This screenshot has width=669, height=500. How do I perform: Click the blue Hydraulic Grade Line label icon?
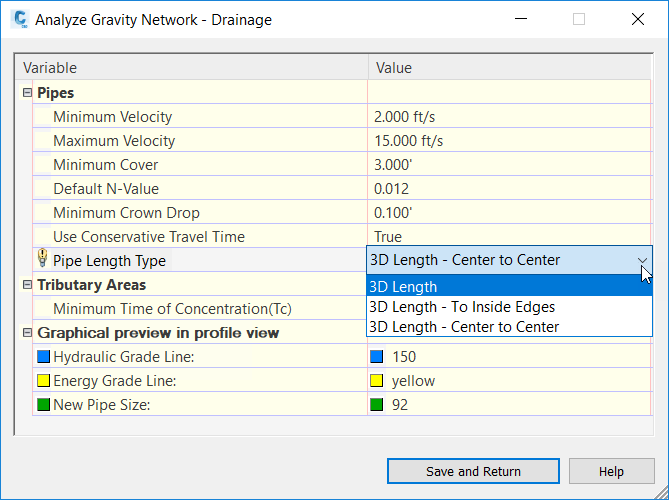tap(43, 357)
